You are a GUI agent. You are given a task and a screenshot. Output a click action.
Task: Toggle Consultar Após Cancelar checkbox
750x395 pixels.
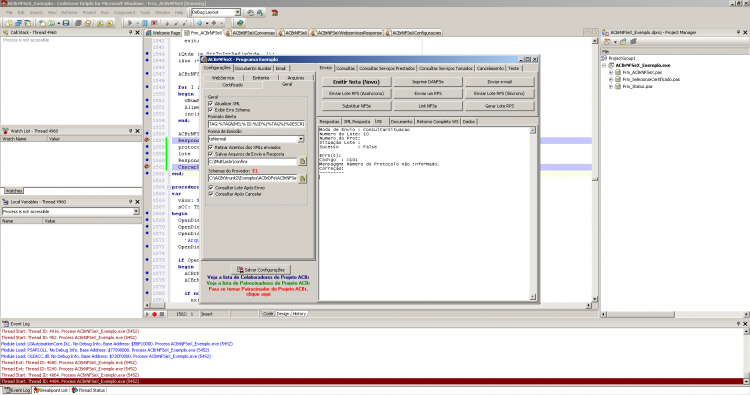[210, 194]
